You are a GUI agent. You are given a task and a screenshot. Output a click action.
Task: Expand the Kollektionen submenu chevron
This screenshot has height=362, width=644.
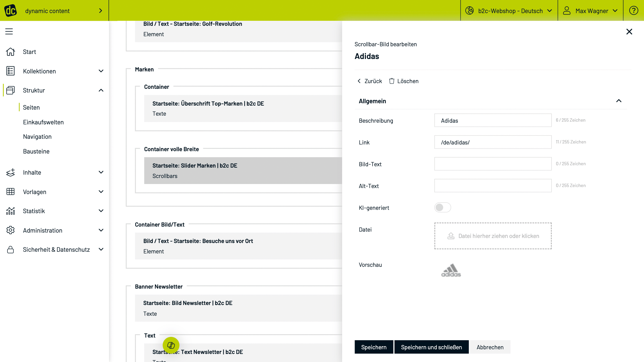pos(101,71)
